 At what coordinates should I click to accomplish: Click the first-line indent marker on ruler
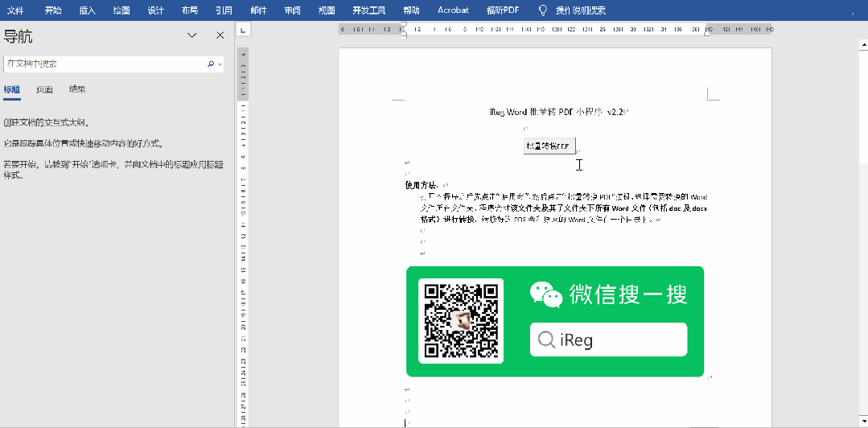pyautogui.click(x=404, y=26)
